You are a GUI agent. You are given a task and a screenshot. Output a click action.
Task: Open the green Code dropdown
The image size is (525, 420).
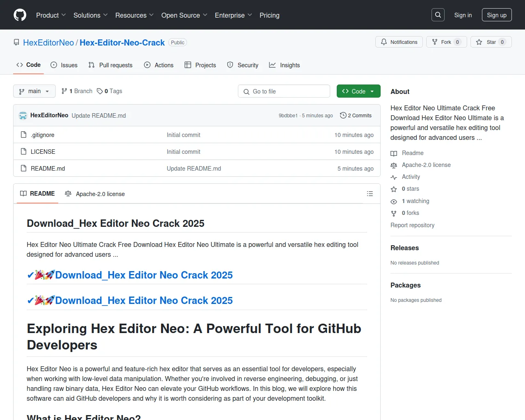358,91
